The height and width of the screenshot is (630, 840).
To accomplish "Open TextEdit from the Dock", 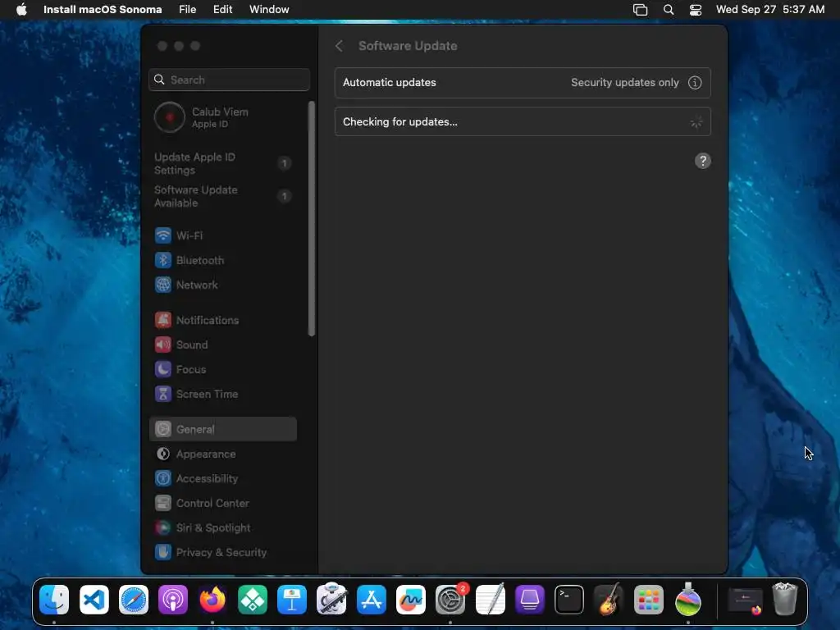I will 491,600.
